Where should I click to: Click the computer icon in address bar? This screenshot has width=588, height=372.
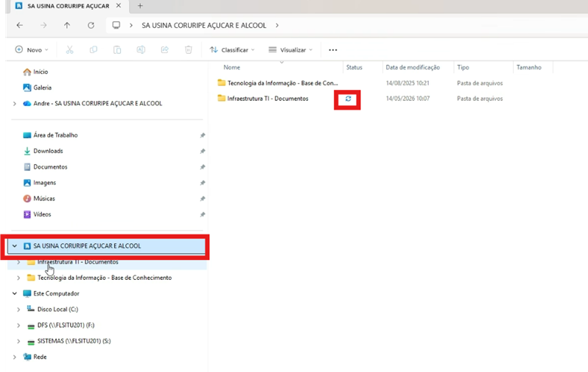coord(116,25)
